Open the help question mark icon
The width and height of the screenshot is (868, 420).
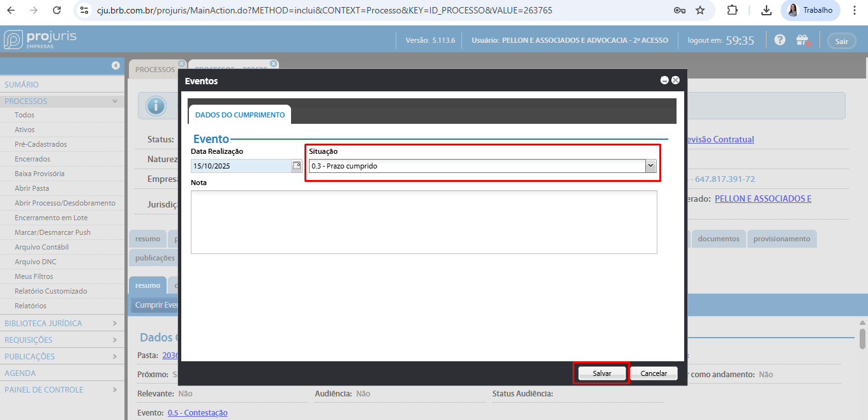tap(780, 40)
